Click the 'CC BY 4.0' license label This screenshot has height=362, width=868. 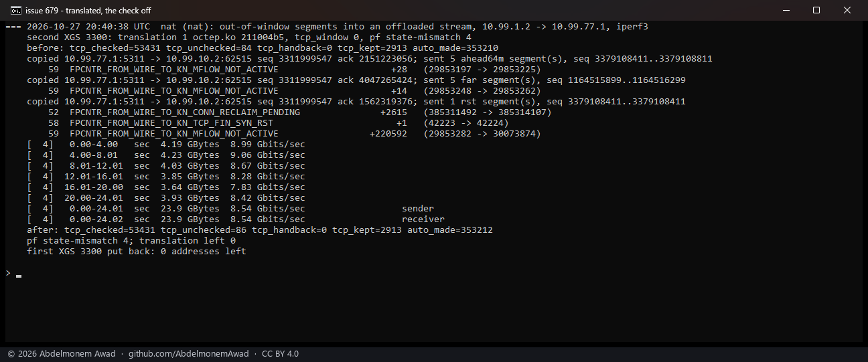pyautogui.click(x=280, y=354)
